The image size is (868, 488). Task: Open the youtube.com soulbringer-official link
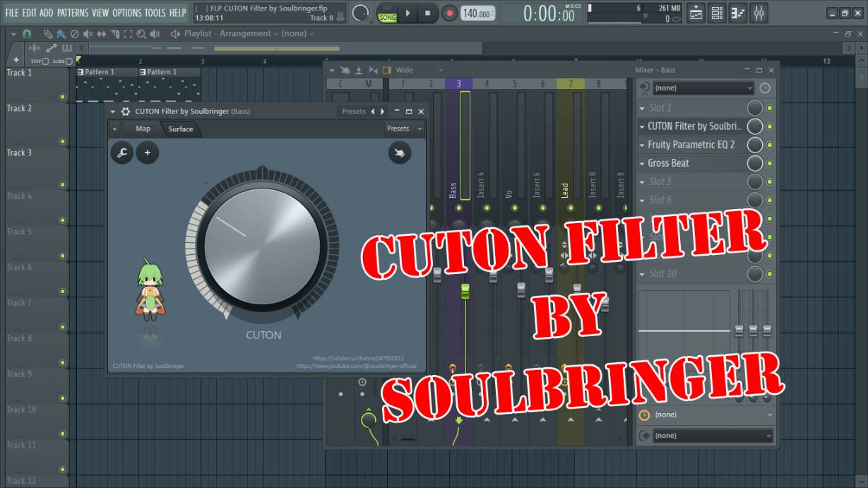tap(357, 366)
